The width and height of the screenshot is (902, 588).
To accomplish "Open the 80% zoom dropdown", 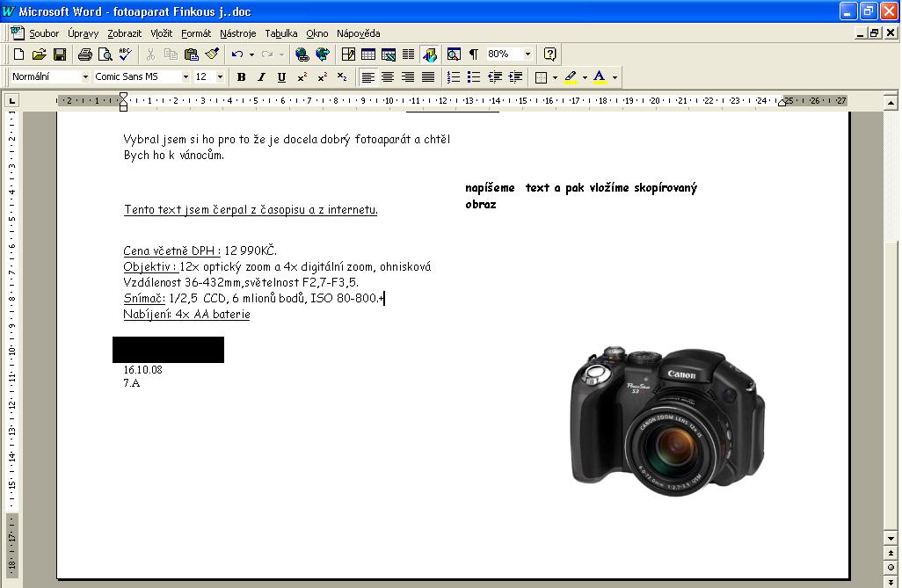I will [527, 54].
